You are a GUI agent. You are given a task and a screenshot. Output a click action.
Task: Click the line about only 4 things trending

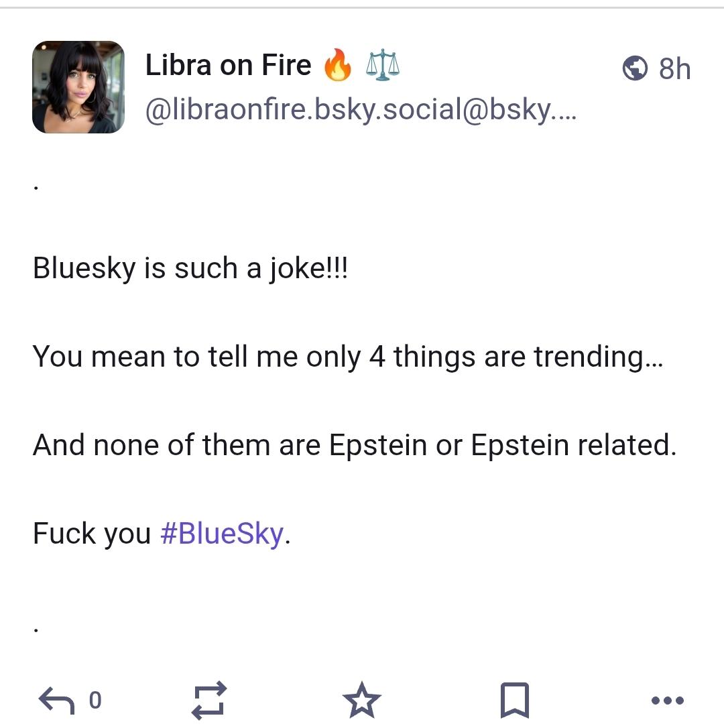point(347,357)
